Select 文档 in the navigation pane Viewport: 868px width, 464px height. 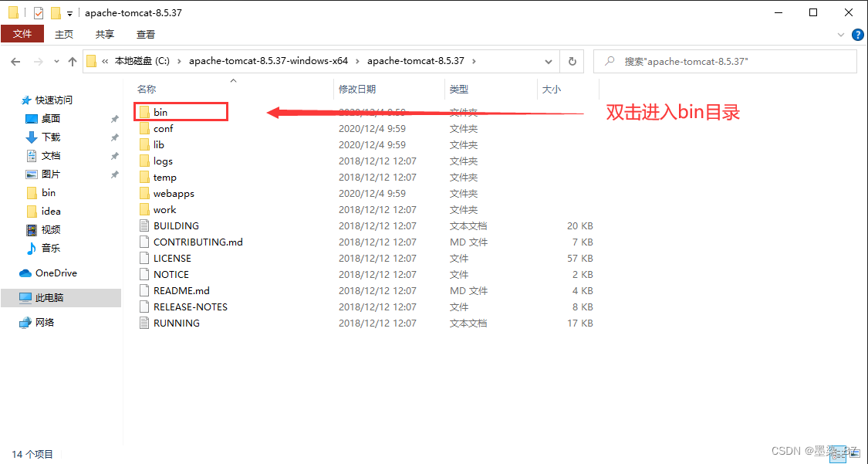51,156
